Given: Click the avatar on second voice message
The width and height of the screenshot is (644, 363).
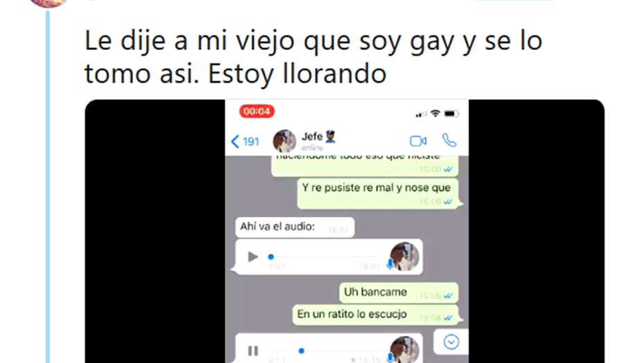Looking at the screenshot, I should point(404,349).
